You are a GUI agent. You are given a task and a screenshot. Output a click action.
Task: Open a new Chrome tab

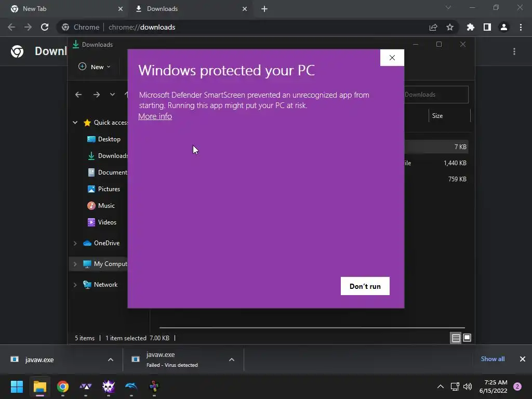click(x=264, y=9)
